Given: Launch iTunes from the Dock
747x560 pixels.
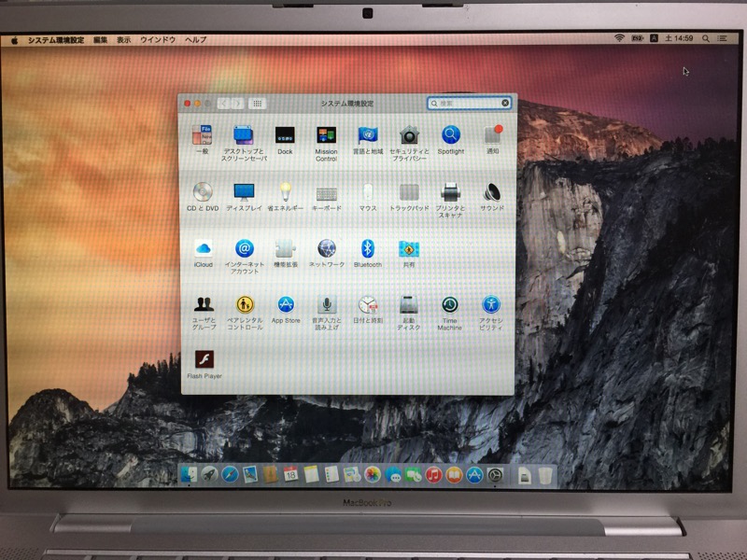Looking at the screenshot, I should (433, 475).
